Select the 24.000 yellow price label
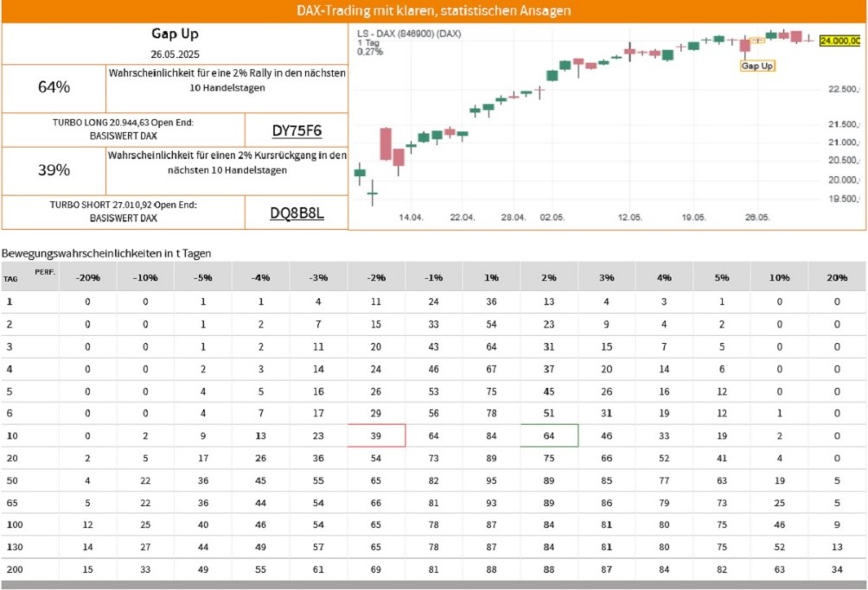The image size is (868, 590). [x=839, y=41]
